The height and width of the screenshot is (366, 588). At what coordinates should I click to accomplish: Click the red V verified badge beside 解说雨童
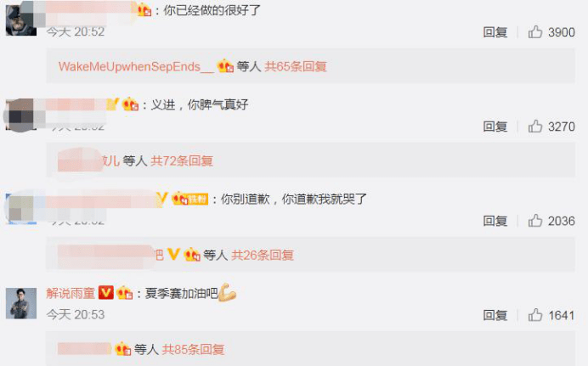point(105,293)
